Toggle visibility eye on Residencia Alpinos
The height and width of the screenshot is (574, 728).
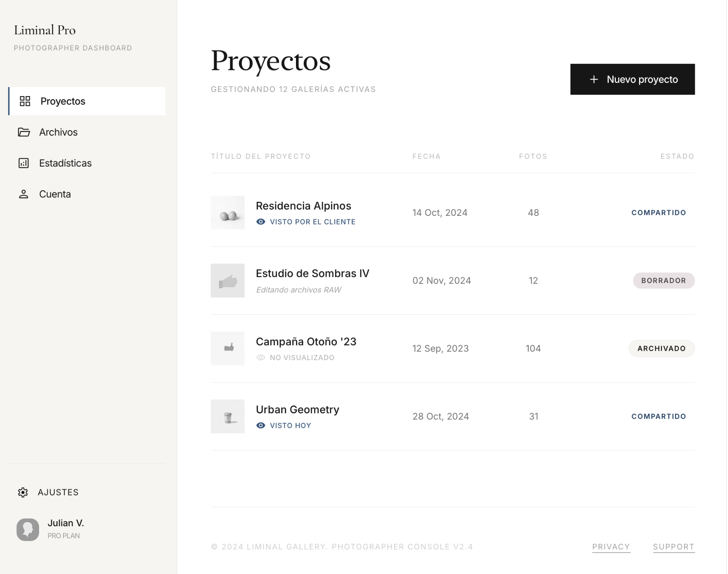260,221
